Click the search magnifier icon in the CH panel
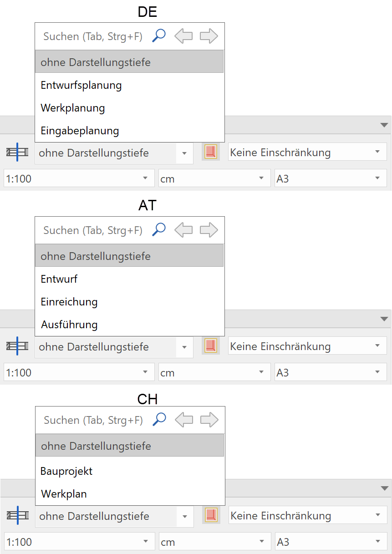 (x=159, y=420)
